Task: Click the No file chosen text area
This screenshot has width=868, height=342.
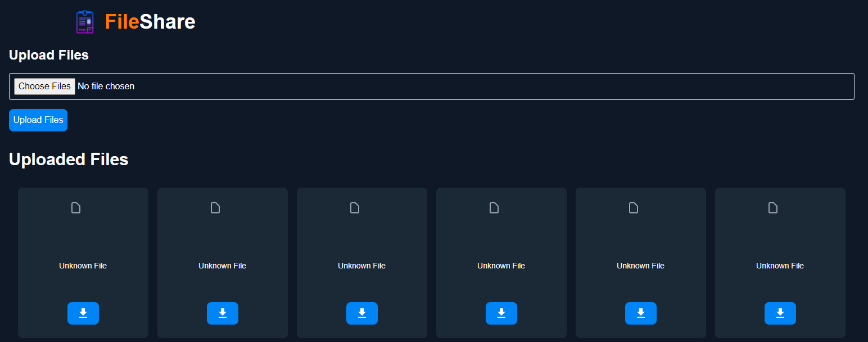Action: point(106,86)
